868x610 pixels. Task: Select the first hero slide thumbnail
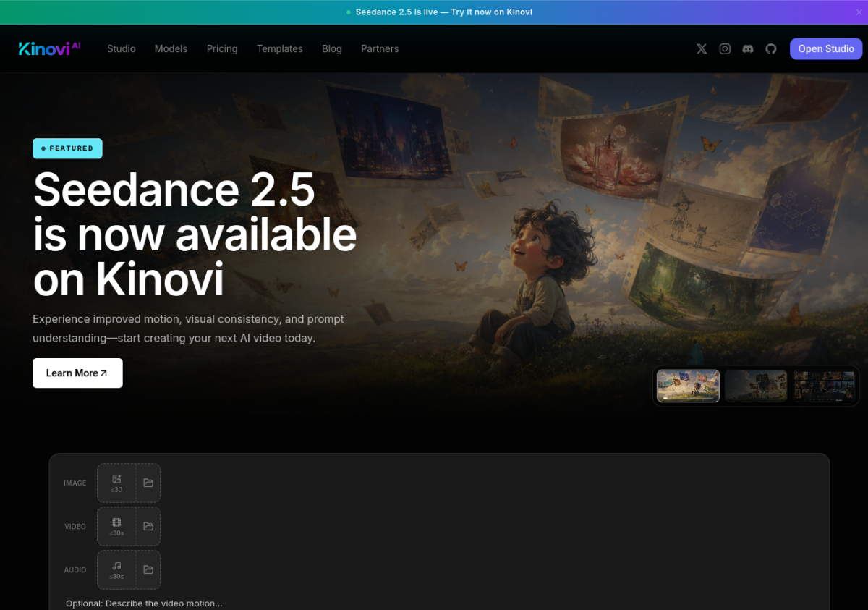click(x=688, y=386)
